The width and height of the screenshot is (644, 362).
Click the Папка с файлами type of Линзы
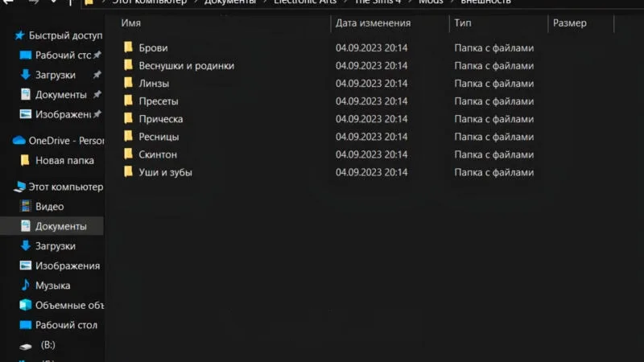click(493, 84)
